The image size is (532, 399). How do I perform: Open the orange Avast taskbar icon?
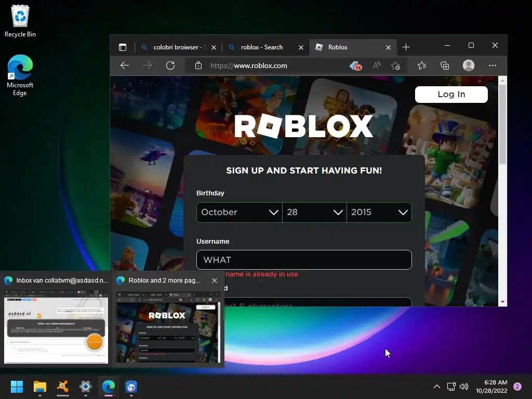[63, 387]
